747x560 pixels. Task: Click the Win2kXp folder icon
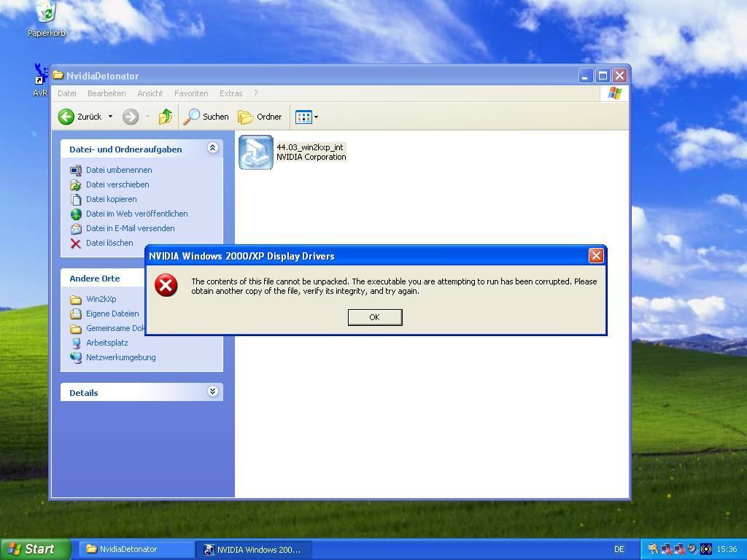point(76,300)
